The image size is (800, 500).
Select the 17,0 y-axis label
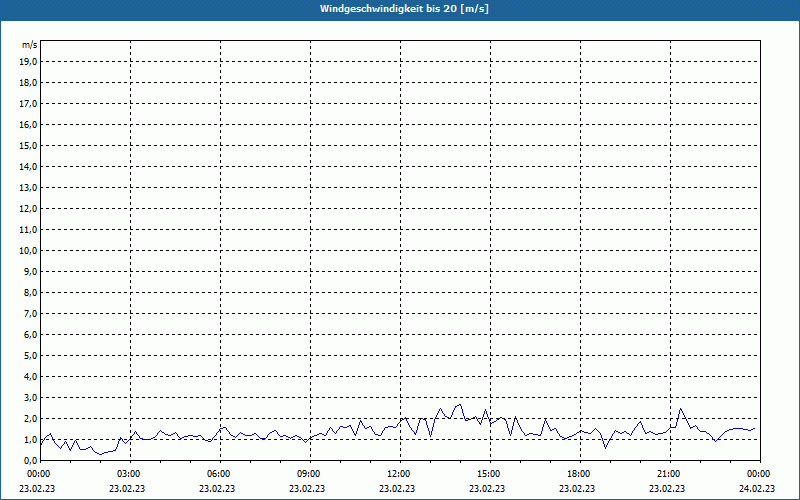[29, 103]
